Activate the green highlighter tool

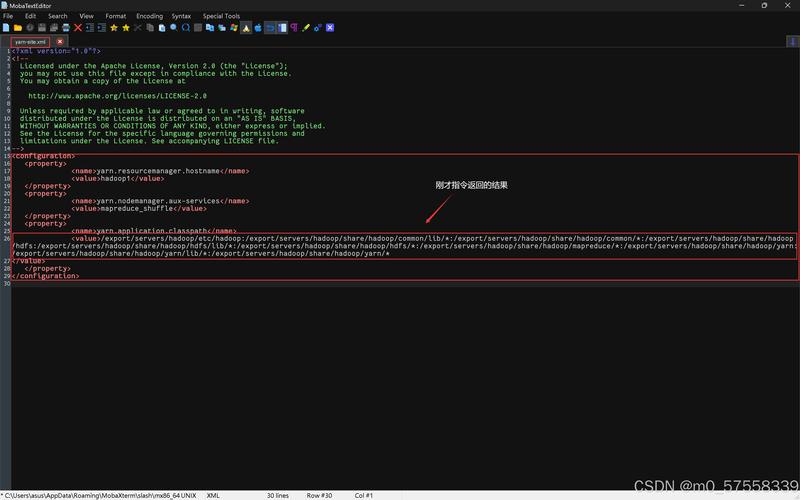pos(306,28)
